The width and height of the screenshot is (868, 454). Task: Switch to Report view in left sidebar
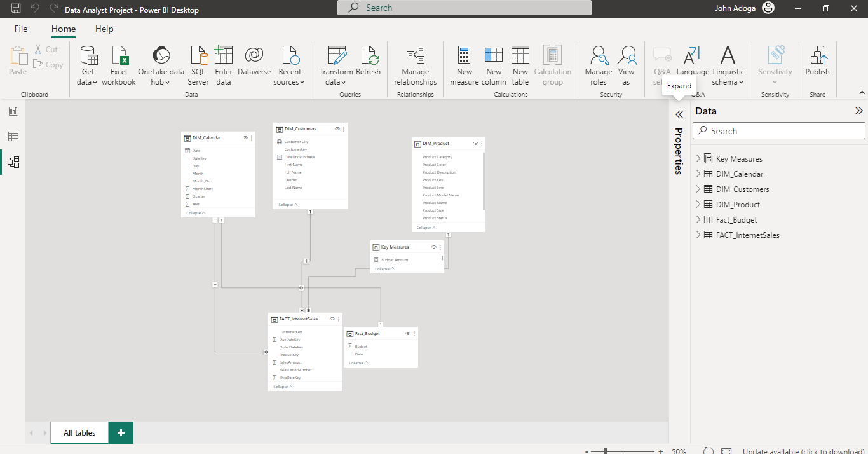(13, 111)
